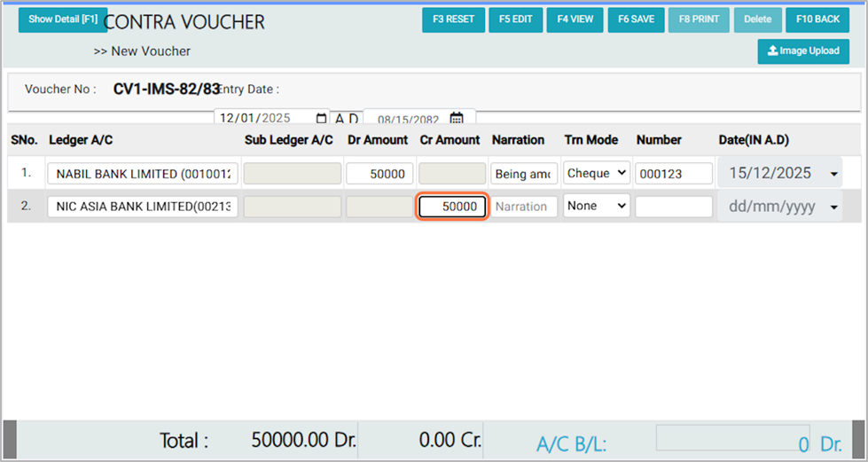Open calendar icon next to 08/15/2082 date
The width and height of the screenshot is (868, 462).
pos(457,119)
